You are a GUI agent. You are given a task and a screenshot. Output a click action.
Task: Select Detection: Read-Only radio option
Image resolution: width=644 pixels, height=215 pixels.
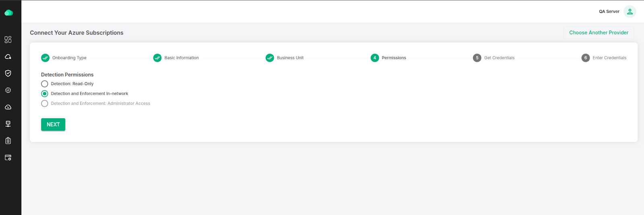click(x=45, y=84)
